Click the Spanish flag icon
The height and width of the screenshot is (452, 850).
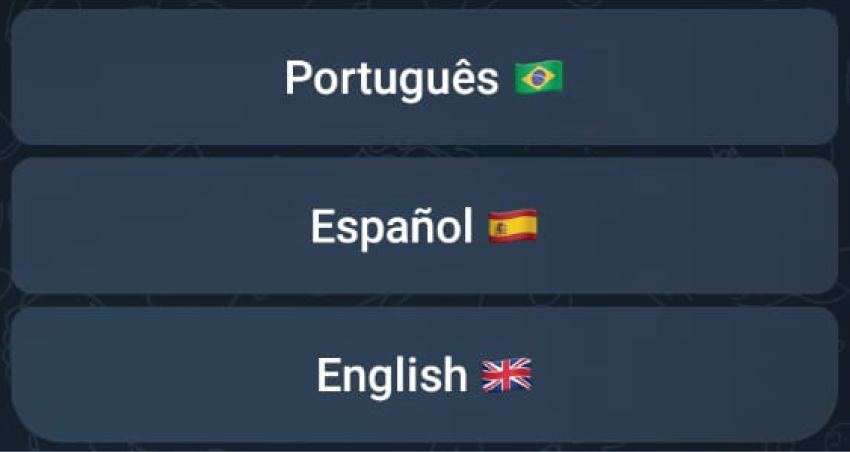[x=513, y=227]
